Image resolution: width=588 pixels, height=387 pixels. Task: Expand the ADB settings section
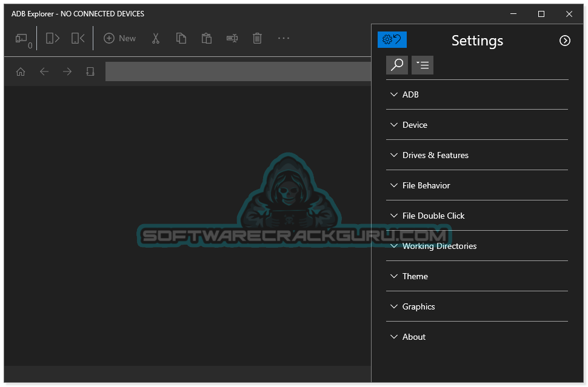[477, 95]
